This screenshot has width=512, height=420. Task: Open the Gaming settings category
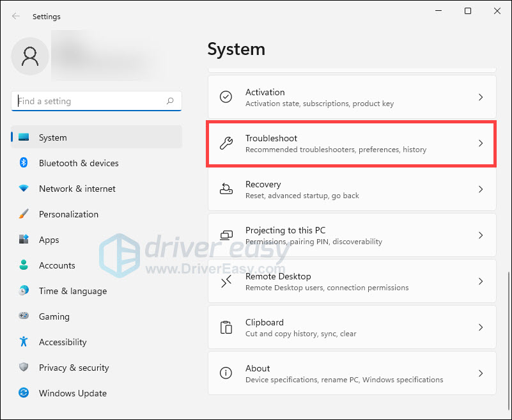(x=54, y=316)
